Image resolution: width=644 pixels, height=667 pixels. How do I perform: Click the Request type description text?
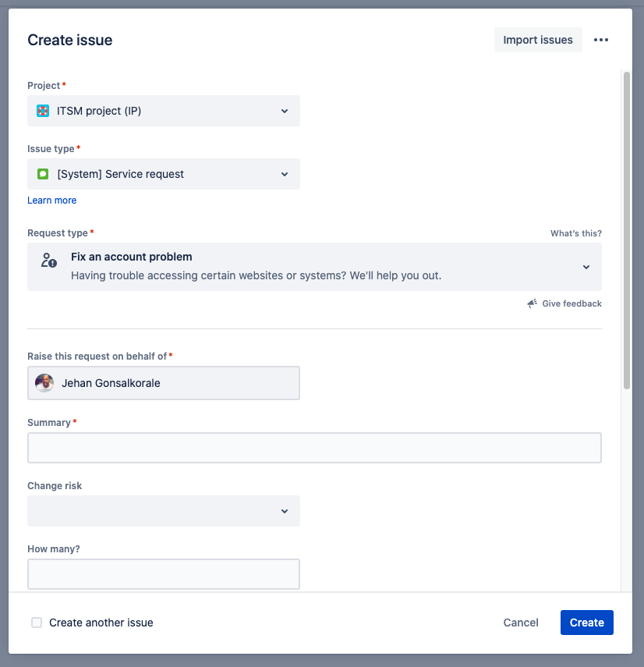[x=257, y=275]
